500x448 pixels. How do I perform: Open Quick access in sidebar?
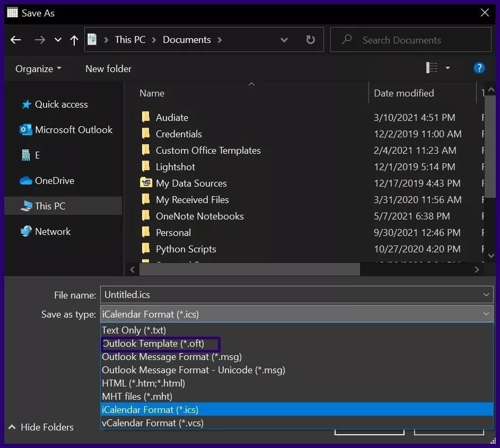point(61,104)
